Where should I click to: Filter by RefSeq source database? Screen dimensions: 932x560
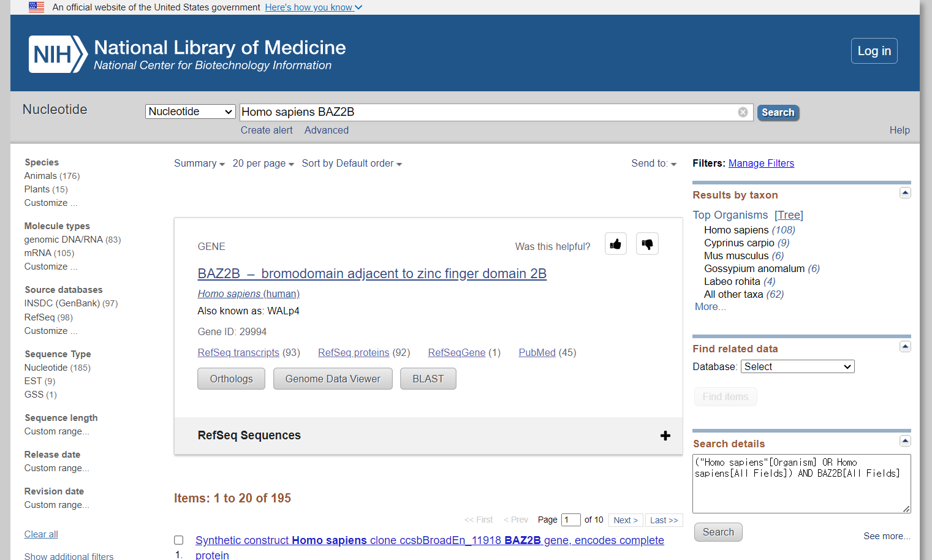[39, 317]
